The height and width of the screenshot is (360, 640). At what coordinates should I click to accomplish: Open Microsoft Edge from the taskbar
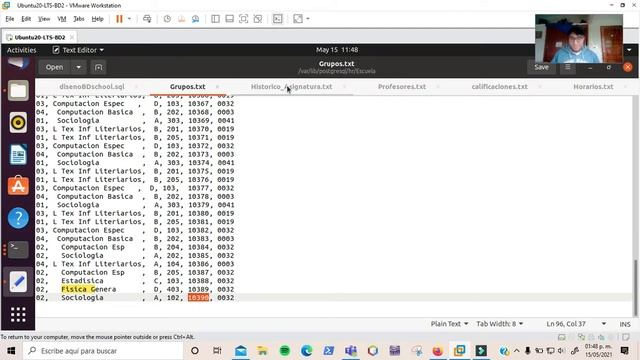[307, 351]
